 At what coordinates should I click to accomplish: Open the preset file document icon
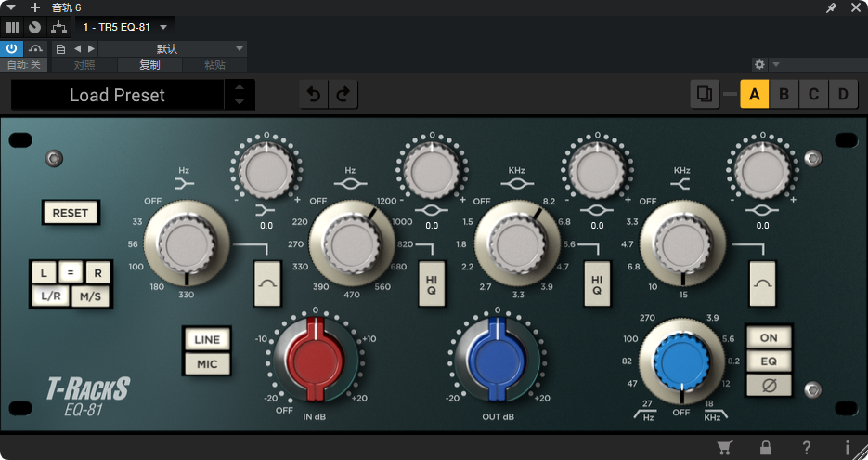pyautogui.click(x=60, y=48)
